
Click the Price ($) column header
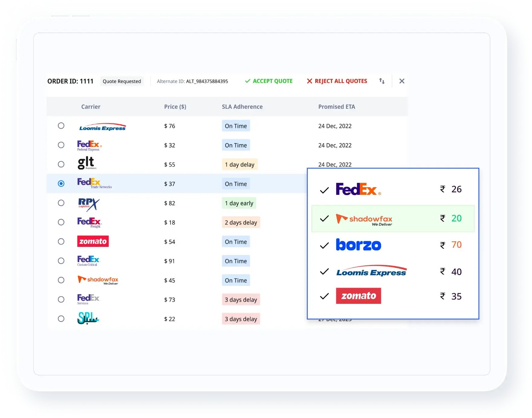pos(175,107)
